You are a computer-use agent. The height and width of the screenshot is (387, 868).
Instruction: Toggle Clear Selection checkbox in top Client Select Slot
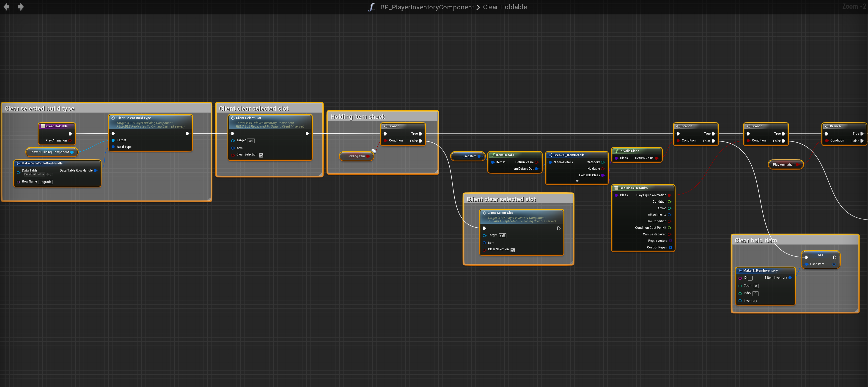[x=261, y=155]
